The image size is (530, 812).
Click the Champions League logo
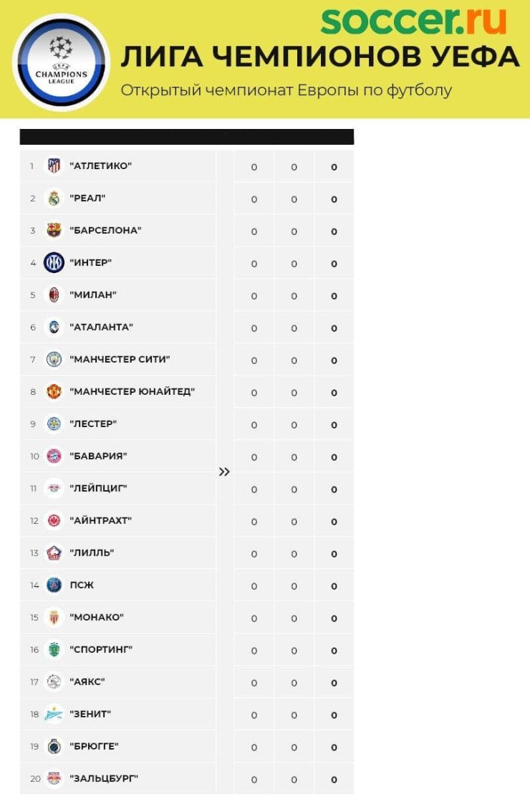(x=61, y=62)
